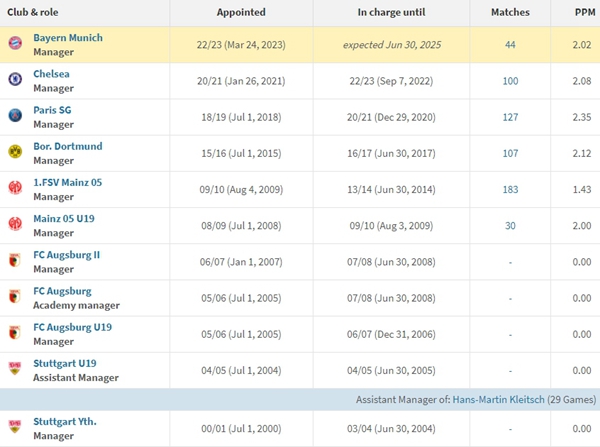This screenshot has height=447, width=600.
Task: Select the 1.43 PPM value for Mainz 05
Action: point(582,189)
